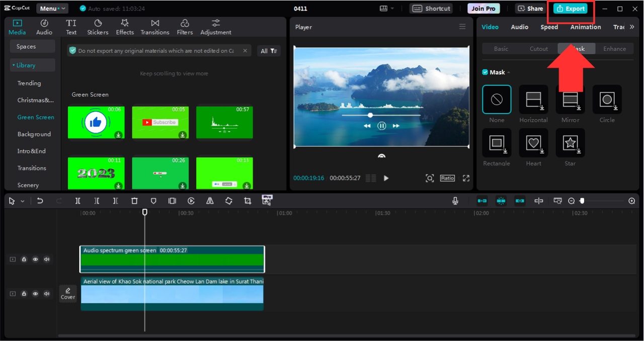Click the Ratio button in Player
Viewport: 644px width, 341px height.
447,178
